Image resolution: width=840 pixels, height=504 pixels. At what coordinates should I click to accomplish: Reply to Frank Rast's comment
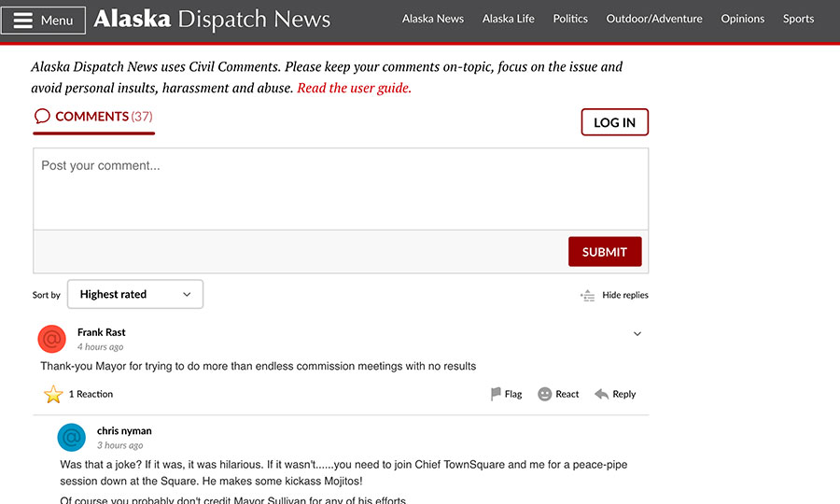coord(615,394)
